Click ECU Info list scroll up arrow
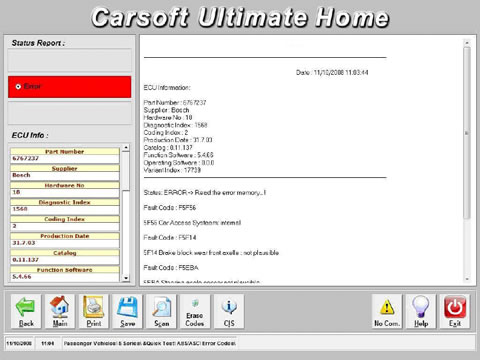Viewport: 480px width, 360px height. (x=126, y=147)
